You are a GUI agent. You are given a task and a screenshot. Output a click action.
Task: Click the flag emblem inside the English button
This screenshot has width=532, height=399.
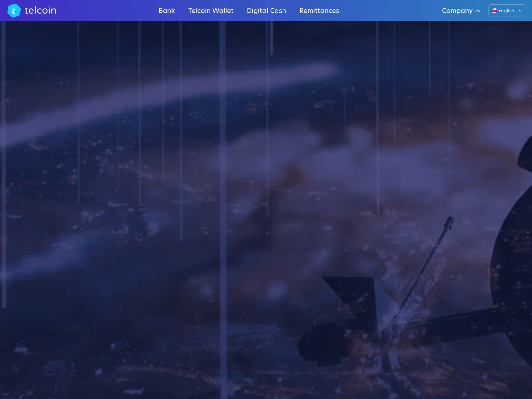[494, 10]
